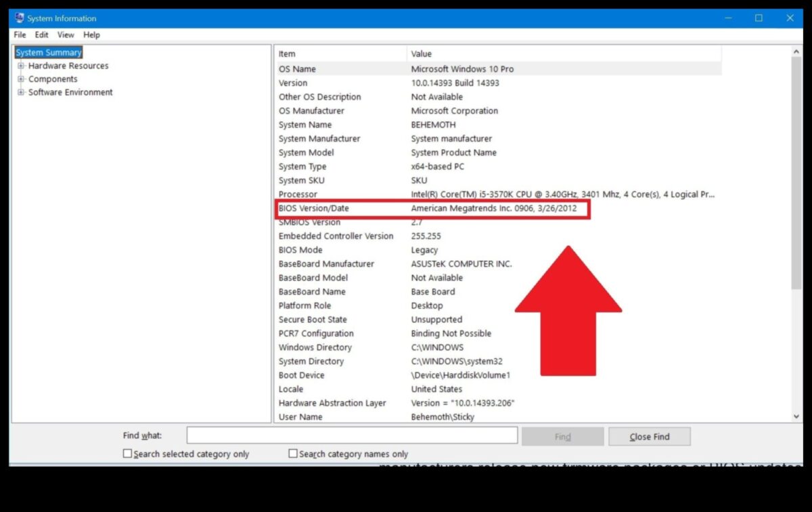Maximize the System Information window
Image resolution: width=812 pixels, height=512 pixels.
point(759,18)
